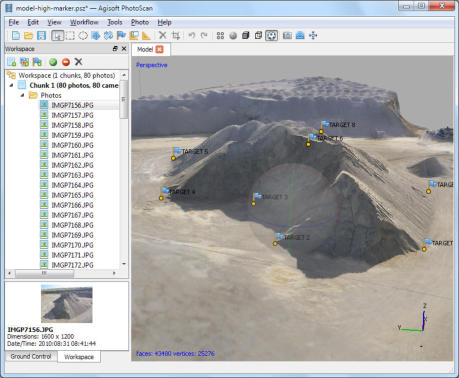459x378 pixels.
Task: Open the Photo menu
Action: pyautogui.click(x=140, y=22)
